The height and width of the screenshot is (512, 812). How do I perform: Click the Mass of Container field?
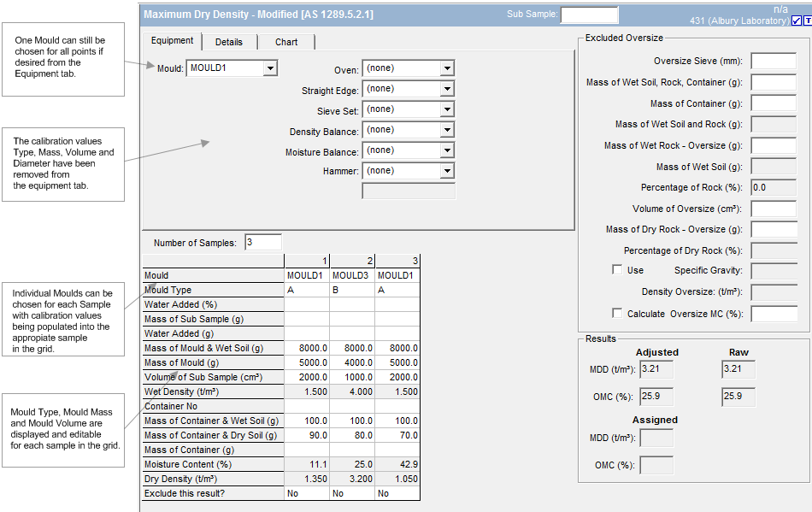tap(774, 103)
